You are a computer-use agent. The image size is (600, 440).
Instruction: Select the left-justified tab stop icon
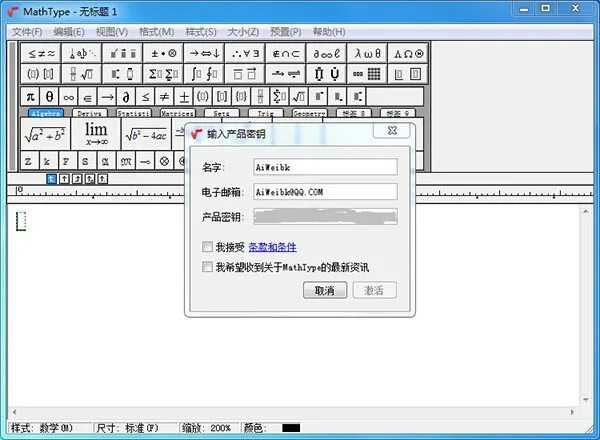coord(51,179)
